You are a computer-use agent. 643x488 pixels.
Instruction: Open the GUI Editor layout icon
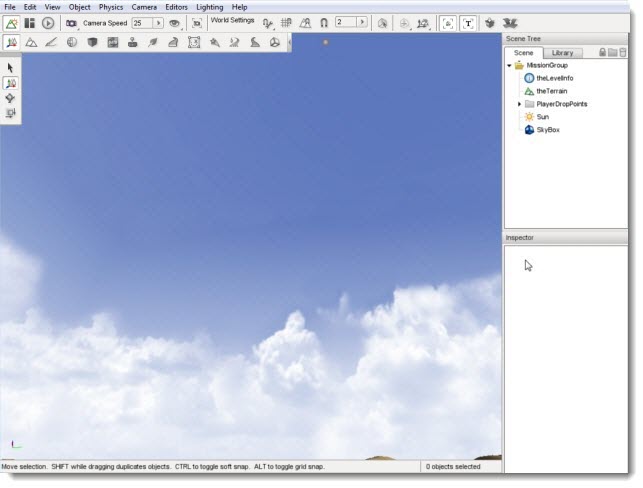point(30,23)
